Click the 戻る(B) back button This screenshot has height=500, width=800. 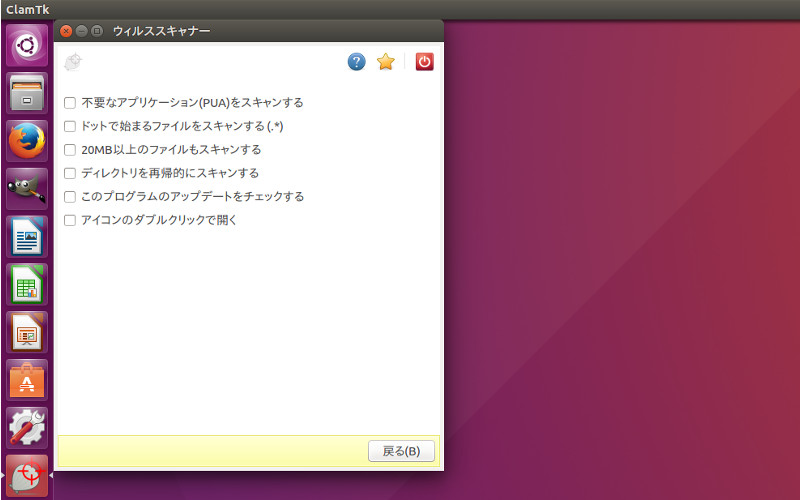point(402,451)
